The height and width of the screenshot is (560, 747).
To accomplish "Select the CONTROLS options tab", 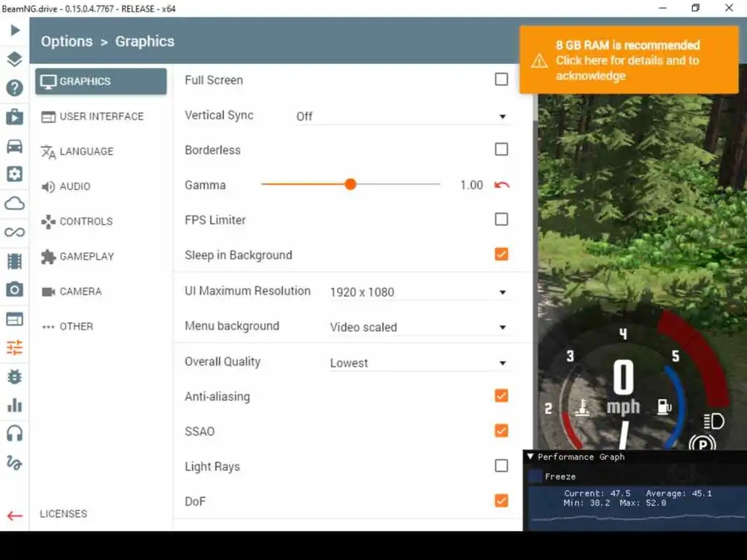I will 101,222.
